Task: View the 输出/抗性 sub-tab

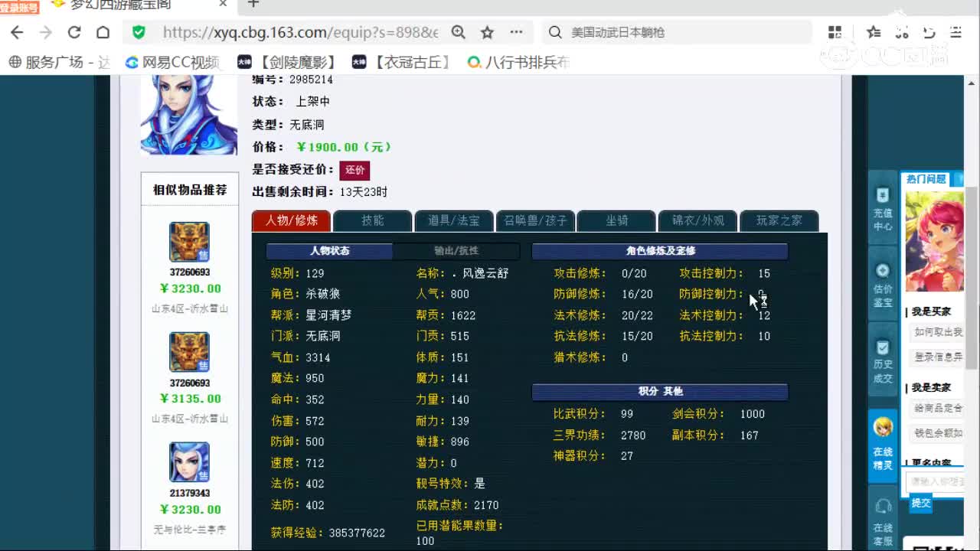Action: (456, 251)
